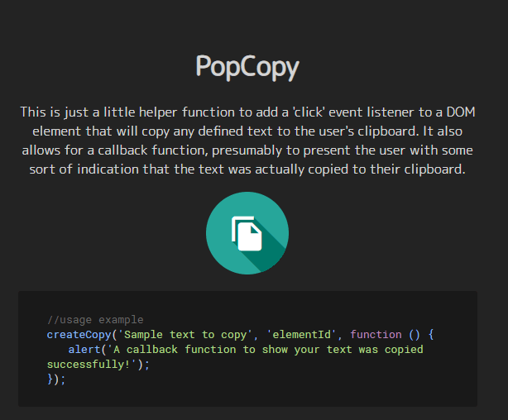Click the line ending 'copied to their clipboard.'
Viewport: 508px width, 420px height.
[247, 169]
